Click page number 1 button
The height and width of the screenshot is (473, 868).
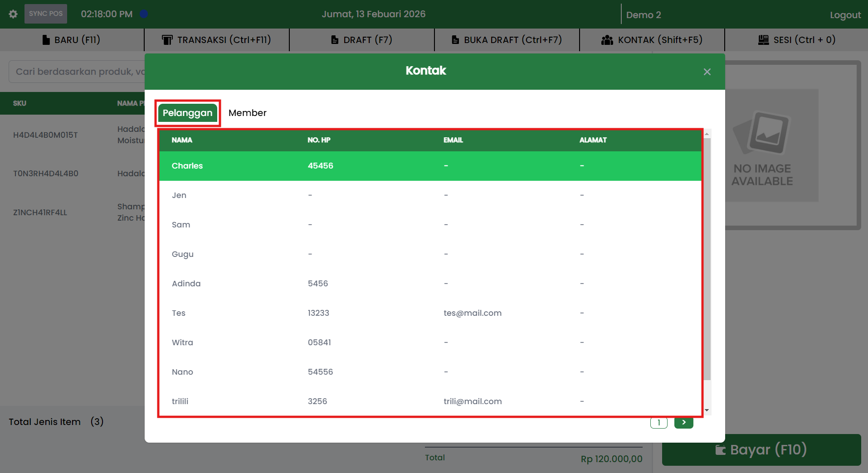[x=658, y=422]
